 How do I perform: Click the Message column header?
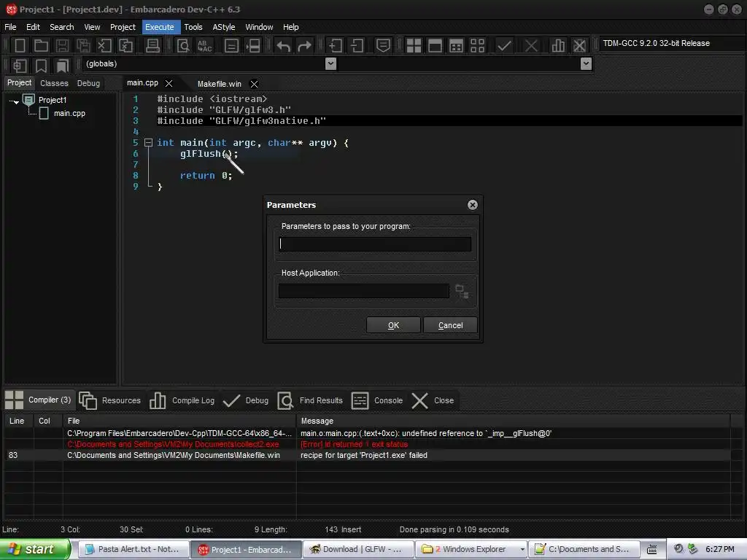pos(513,421)
